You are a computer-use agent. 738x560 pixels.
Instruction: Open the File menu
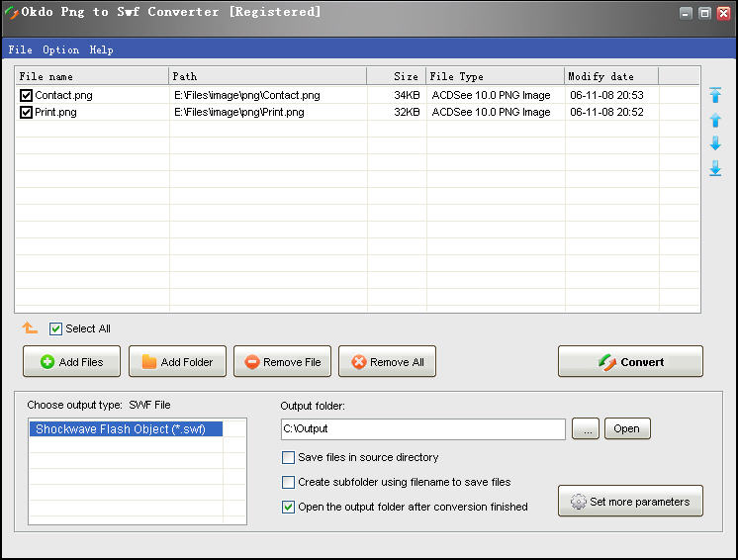pos(20,49)
